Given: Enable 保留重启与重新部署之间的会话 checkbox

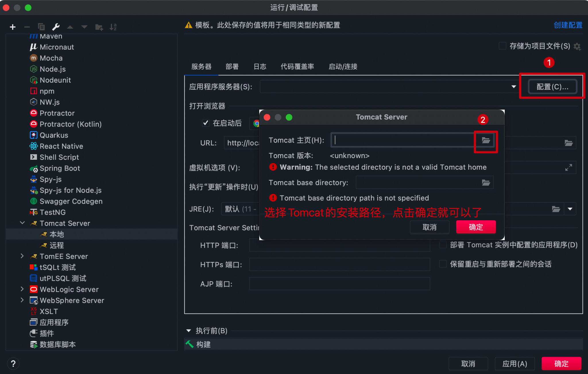Looking at the screenshot, I should point(443,264).
